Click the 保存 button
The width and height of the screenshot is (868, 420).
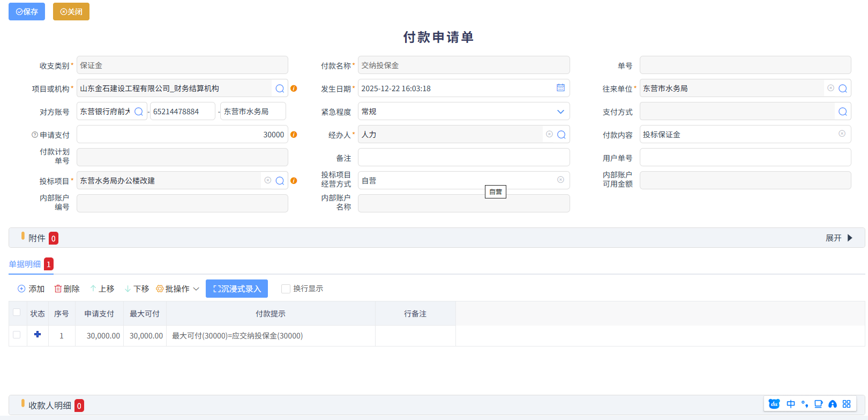(27, 11)
